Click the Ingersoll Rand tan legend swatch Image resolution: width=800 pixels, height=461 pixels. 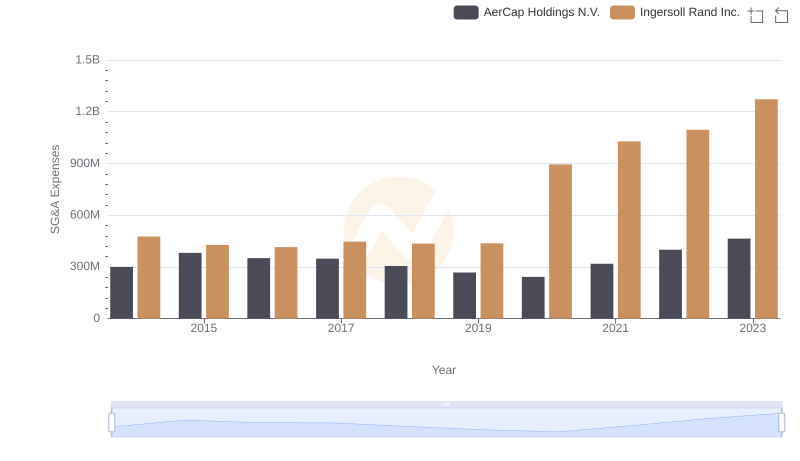click(x=622, y=12)
